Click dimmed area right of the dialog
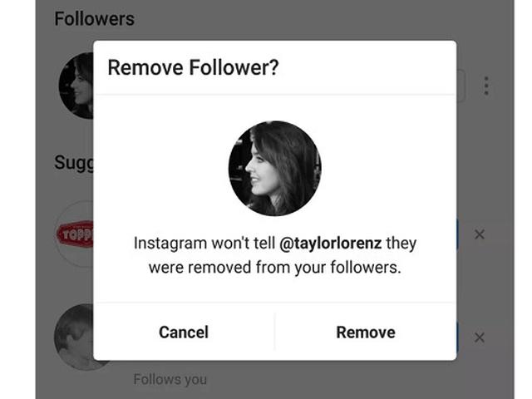This screenshot has height=399, width=532. (x=499, y=166)
